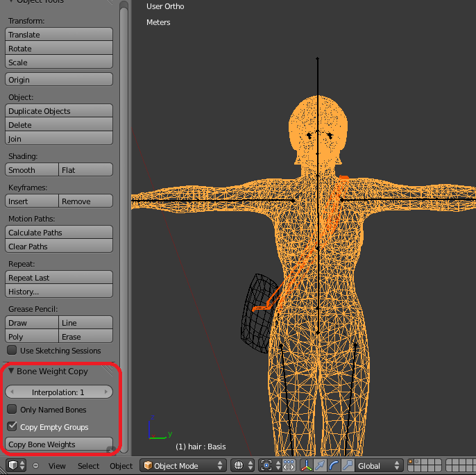Click the cube icon in Object Mode selector
The width and height of the screenshot is (476, 475).
[148, 465]
